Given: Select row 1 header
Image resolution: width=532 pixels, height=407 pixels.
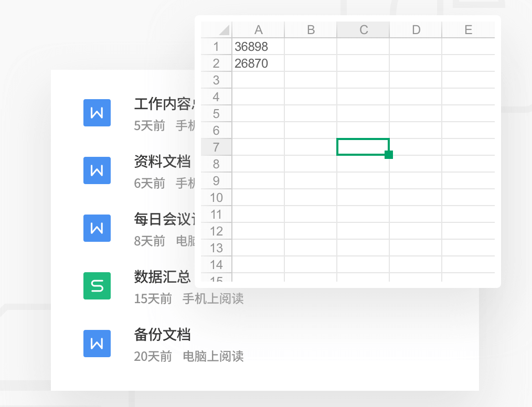Looking at the screenshot, I should (x=217, y=46).
